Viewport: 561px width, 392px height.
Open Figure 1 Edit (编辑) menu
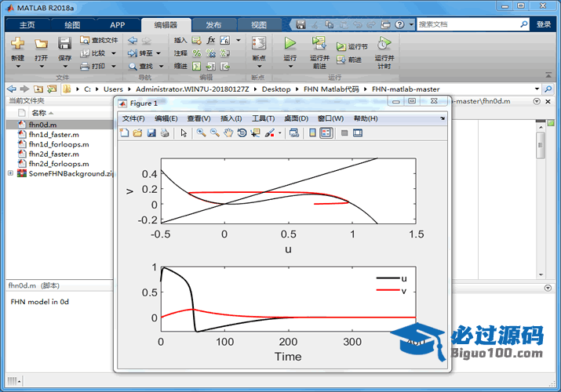166,118
